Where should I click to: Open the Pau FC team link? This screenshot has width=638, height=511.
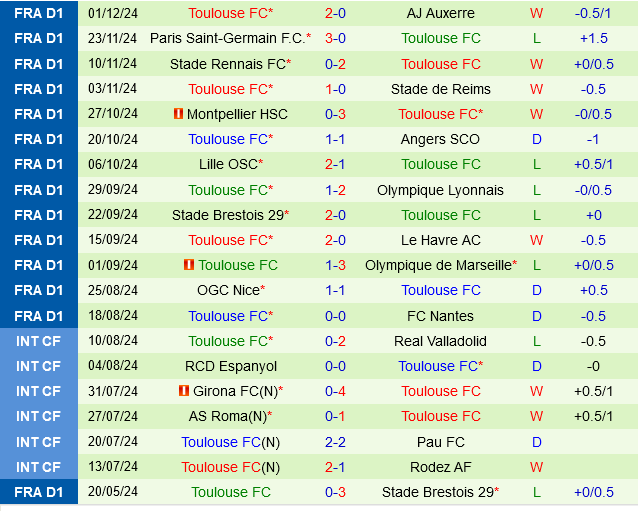(441, 441)
